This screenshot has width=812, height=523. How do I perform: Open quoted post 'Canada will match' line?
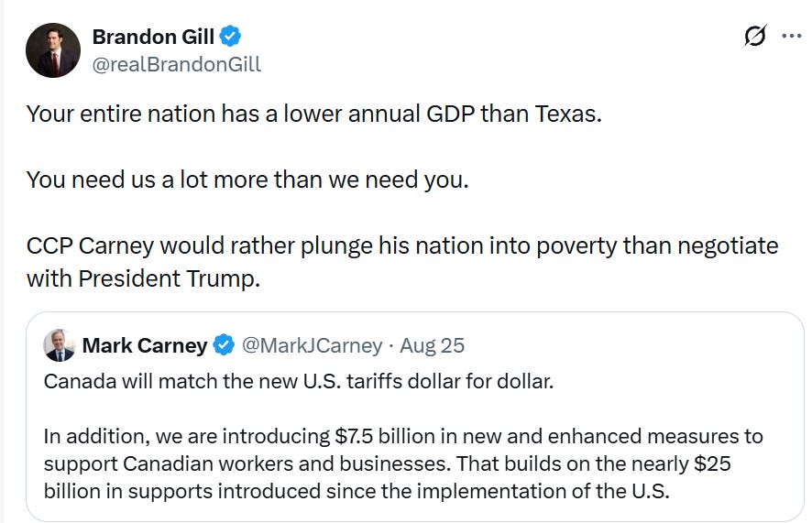click(x=299, y=381)
